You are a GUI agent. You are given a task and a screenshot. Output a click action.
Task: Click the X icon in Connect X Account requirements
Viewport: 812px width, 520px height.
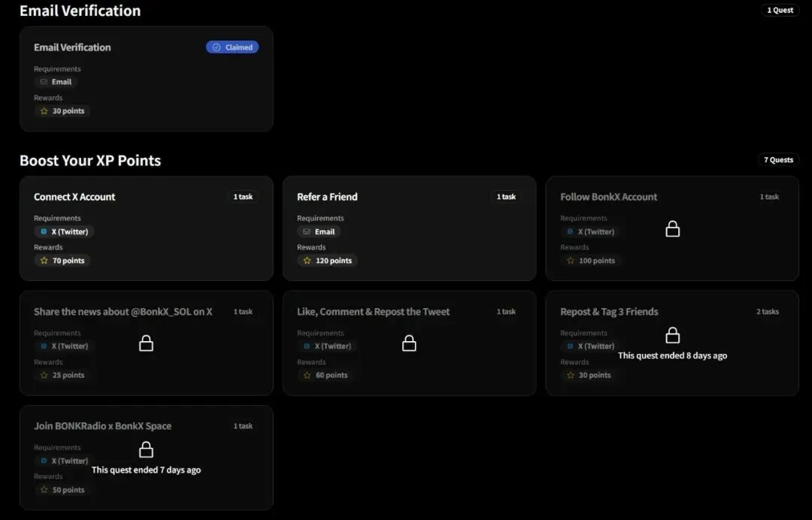pos(44,231)
